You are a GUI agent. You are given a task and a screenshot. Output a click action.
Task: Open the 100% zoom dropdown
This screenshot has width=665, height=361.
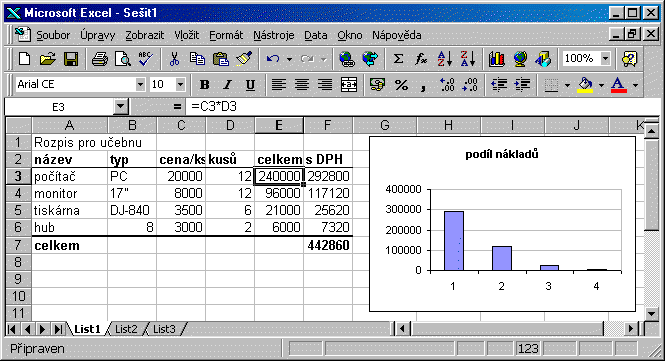click(x=606, y=59)
